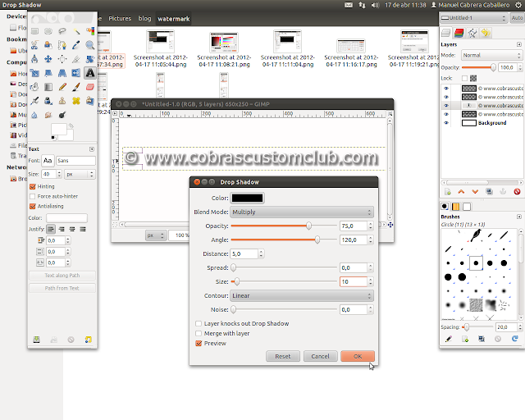Open layer Mode Normal dropdown
The height and width of the screenshot is (420, 525).
(x=491, y=55)
